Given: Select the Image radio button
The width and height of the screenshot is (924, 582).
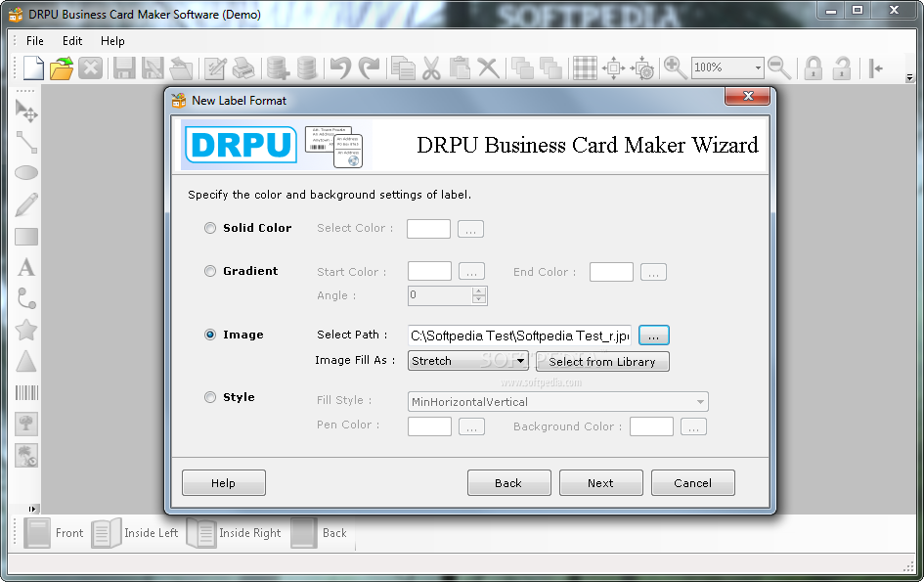Looking at the screenshot, I should pyautogui.click(x=210, y=335).
